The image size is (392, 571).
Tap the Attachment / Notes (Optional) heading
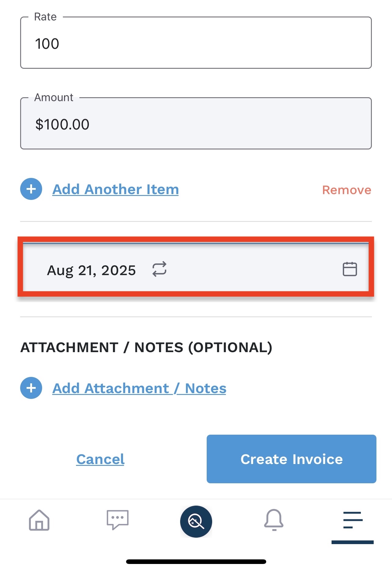click(146, 348)
